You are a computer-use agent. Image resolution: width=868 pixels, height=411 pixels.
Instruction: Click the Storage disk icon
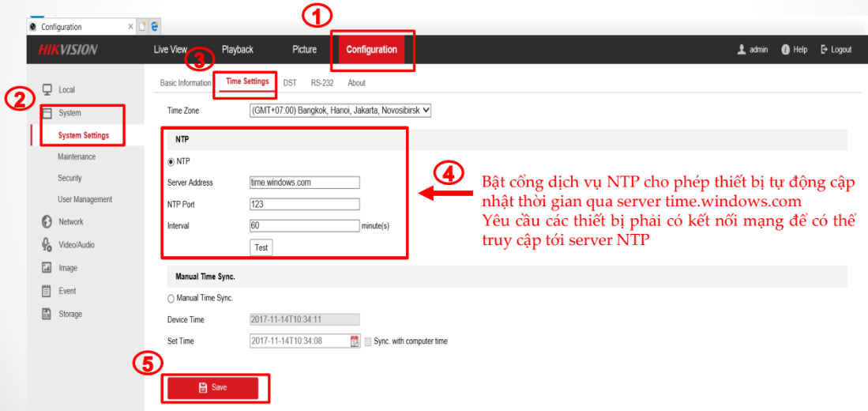(47, 314)
